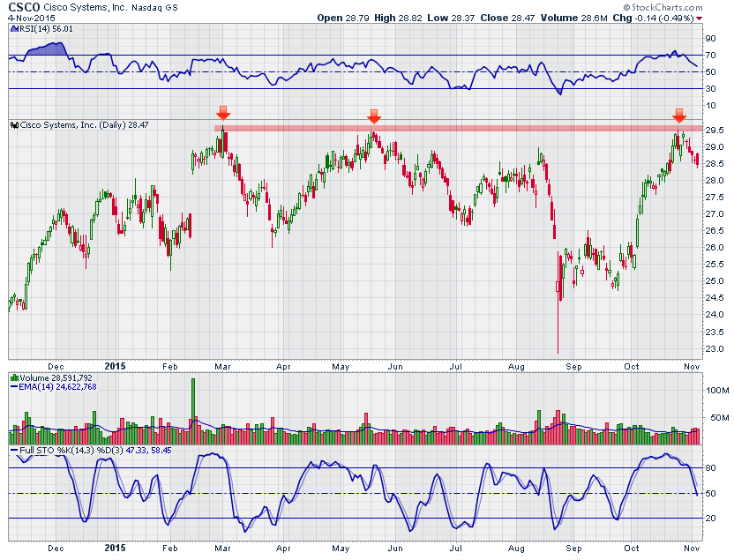734x560 pixels.
Task: Click the 50M volume axis label
Action: [x=720, y=417]
